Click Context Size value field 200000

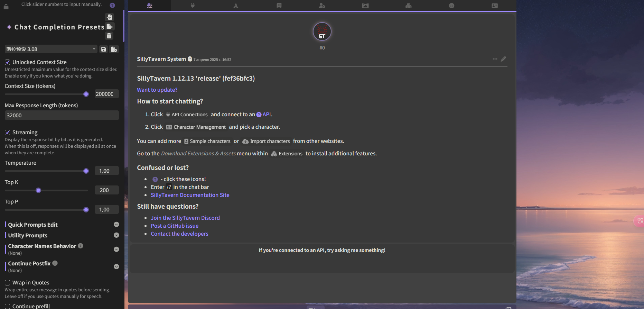pyautogui.click(x=106, y=94)
